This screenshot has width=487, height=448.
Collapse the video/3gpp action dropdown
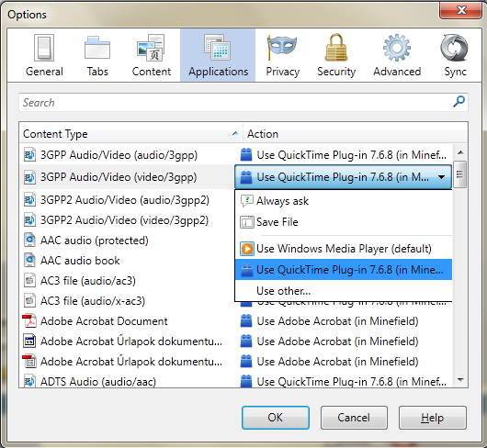(x=441, y=177)
